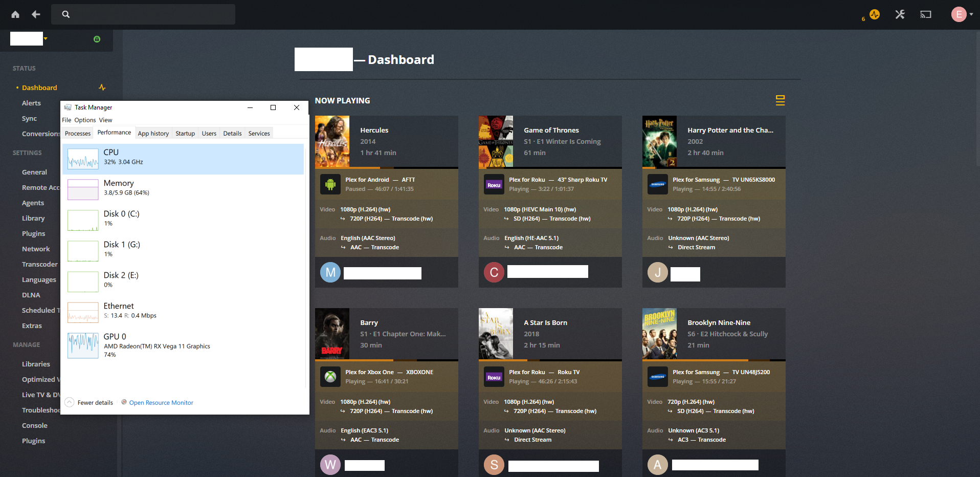Switch to Processes tab in Task Manager

78,134
